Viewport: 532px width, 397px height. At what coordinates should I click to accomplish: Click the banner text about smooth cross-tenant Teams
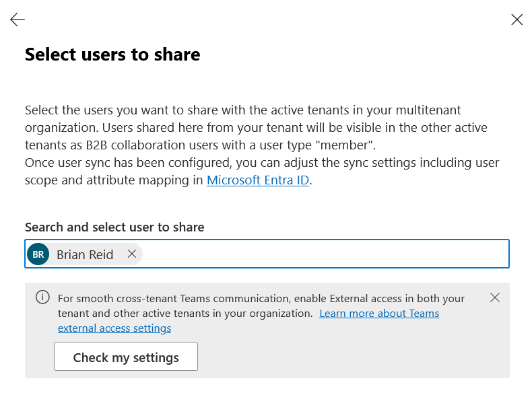coord(168,298)
